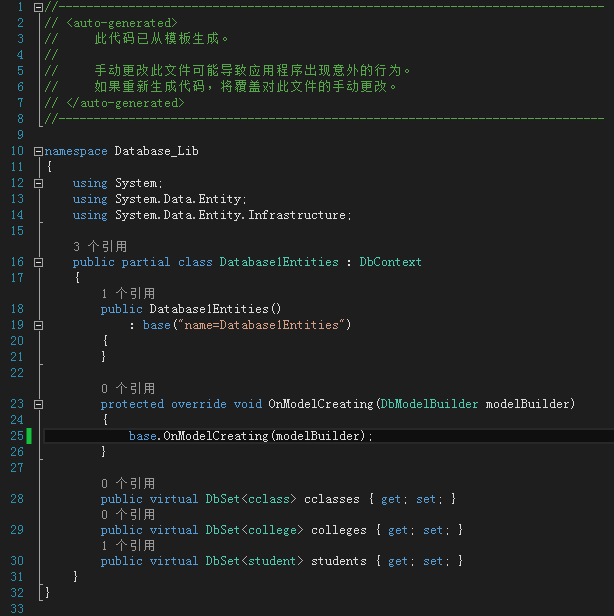Click the namespace keyword on line 10
This screenshot has width=614, height=616.
tap(76, 151)
